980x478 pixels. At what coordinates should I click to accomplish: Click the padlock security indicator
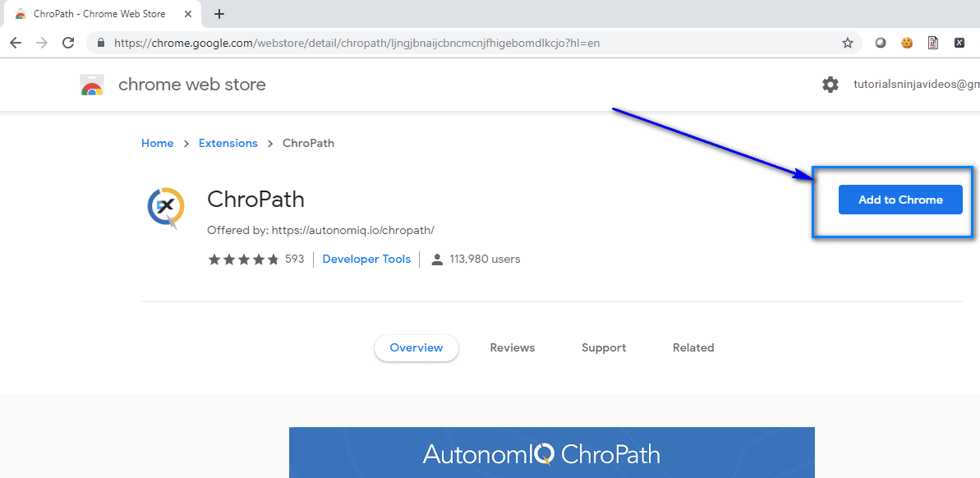pyautogui.click(x=100, y=42)
